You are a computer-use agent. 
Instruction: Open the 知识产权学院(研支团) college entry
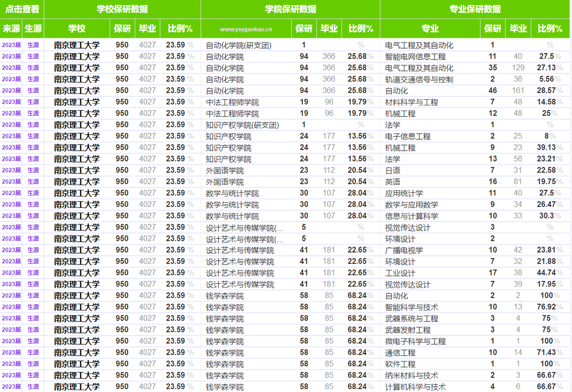point(242,125)
